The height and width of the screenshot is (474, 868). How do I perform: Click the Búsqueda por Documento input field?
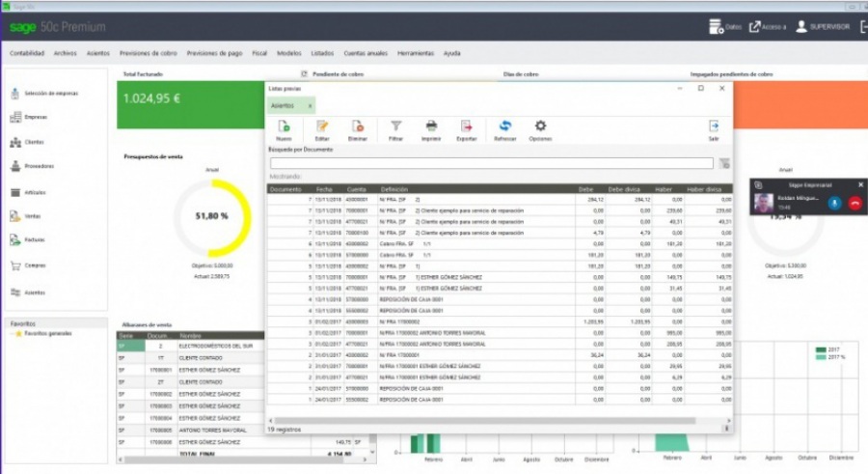pyautogui.click(x=491, y=163)
